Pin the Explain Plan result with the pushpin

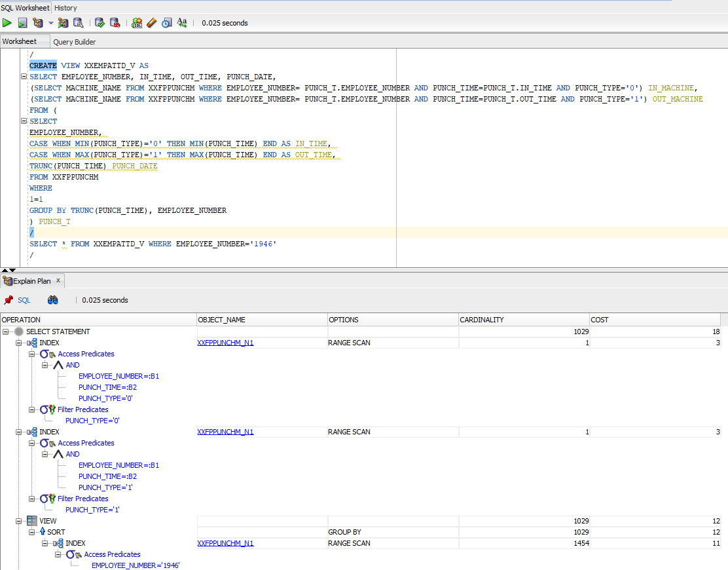click(9, 300)
